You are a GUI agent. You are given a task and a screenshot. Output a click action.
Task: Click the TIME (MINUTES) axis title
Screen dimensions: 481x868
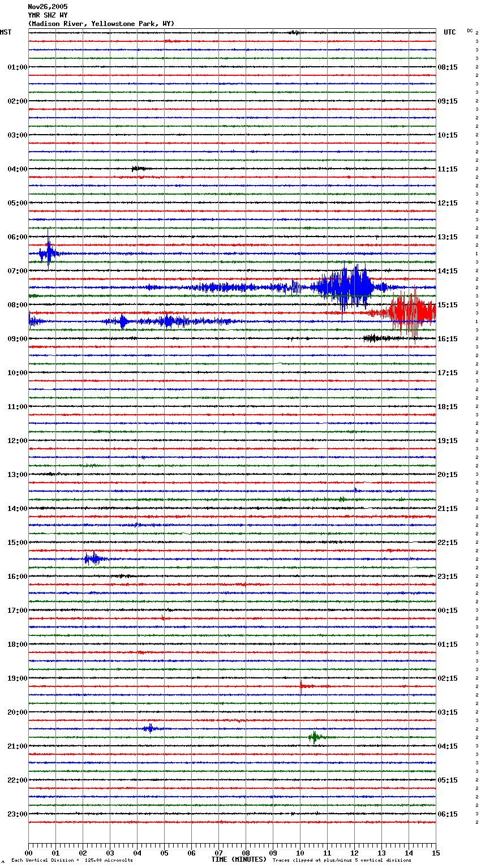[239, 860]
